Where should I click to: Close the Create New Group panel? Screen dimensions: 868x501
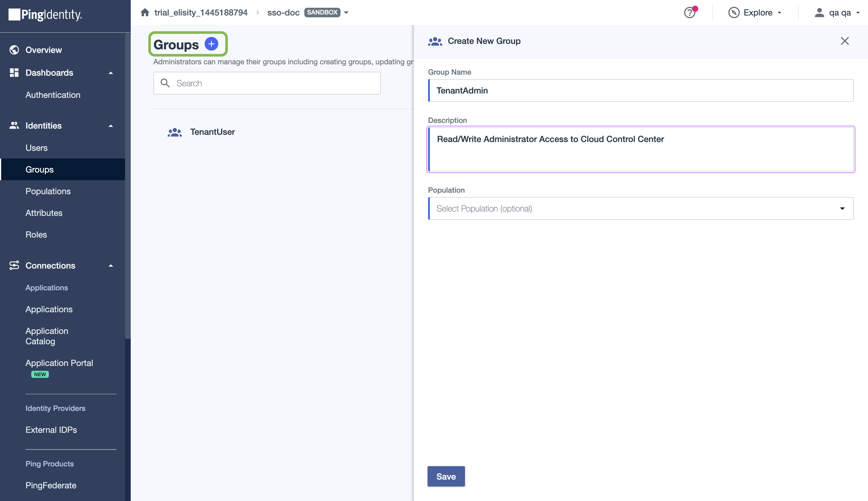(844, 41)
